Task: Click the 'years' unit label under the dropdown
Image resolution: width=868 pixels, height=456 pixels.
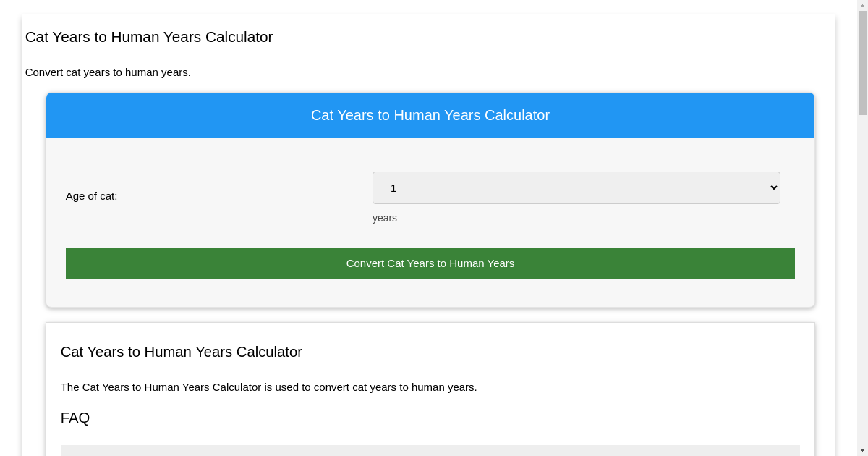Action: (384, 218)
